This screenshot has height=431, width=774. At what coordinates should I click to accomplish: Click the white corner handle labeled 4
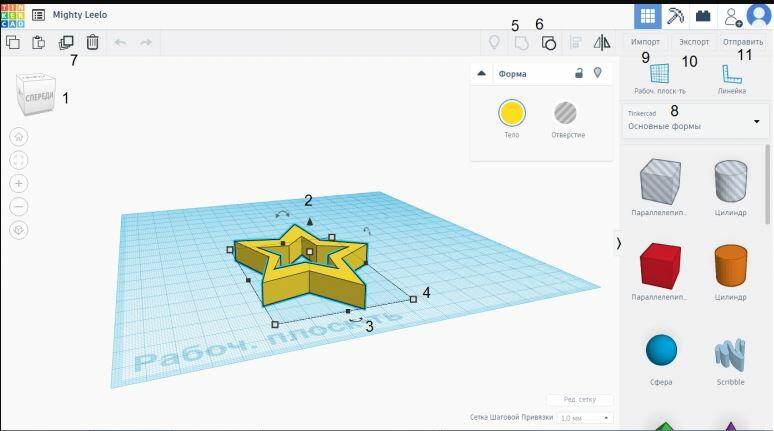click(x=413, y=299)
